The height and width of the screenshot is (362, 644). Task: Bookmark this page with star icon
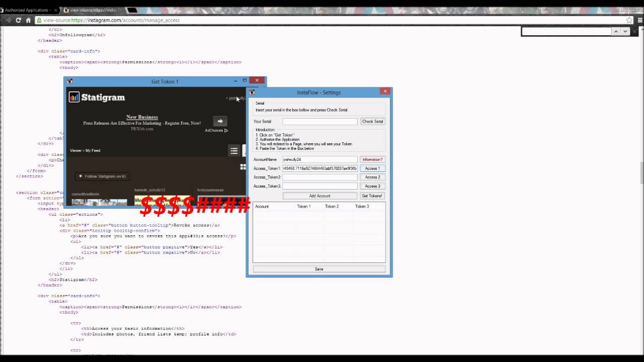629,20
